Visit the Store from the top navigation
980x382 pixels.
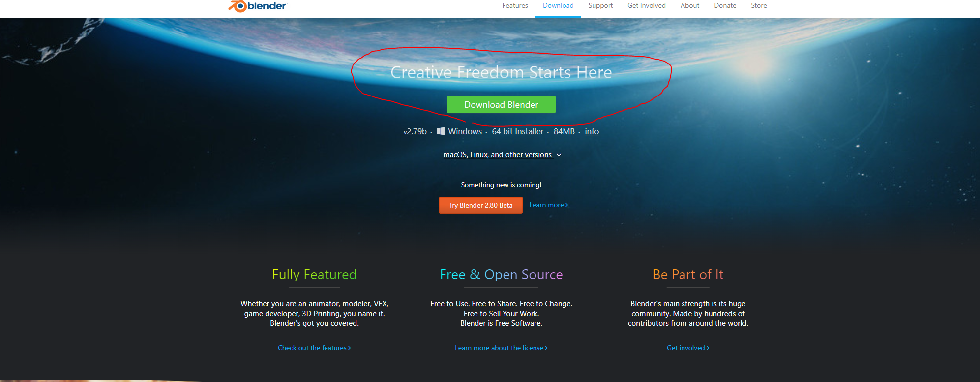759,6
